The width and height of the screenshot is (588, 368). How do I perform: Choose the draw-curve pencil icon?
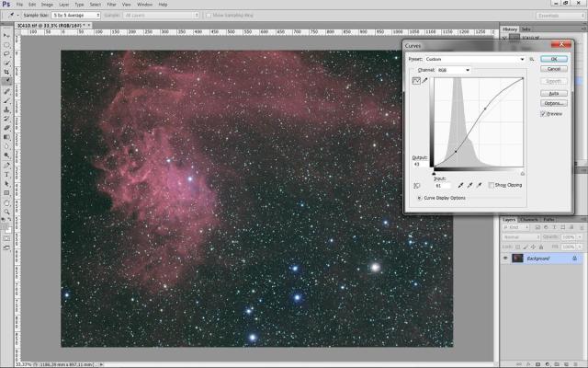[x=425, y=81]
